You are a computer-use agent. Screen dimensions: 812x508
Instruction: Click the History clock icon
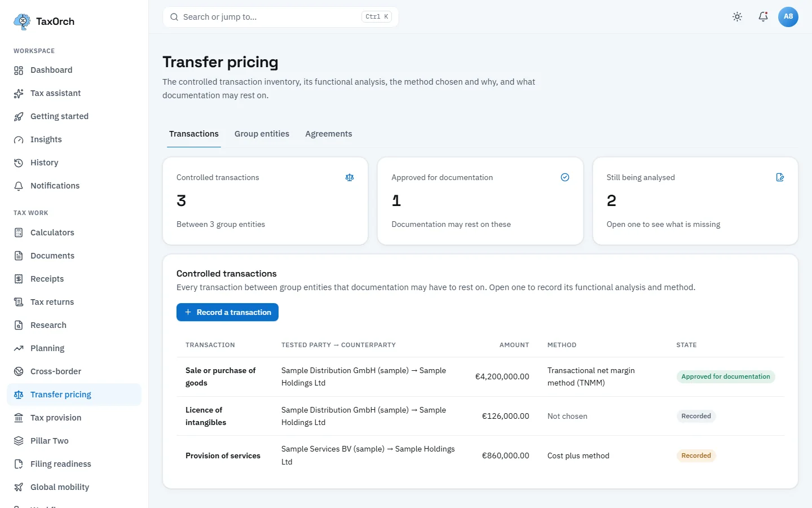(19, 163)
